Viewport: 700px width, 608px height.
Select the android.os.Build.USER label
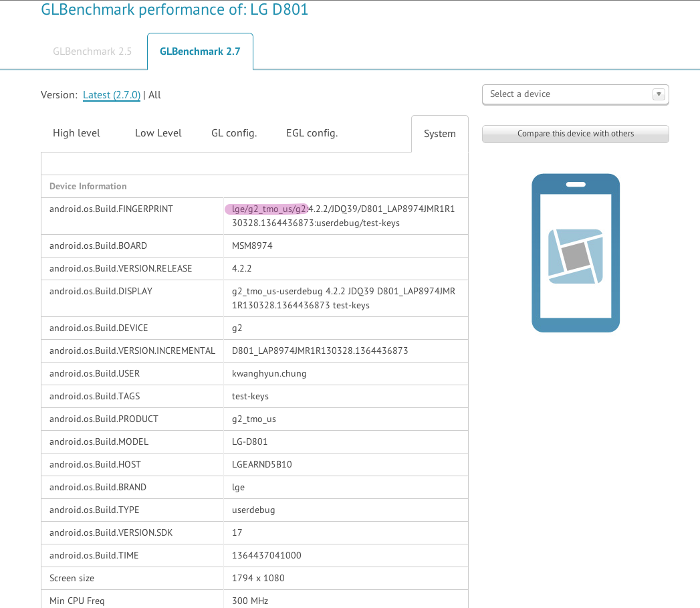(x=95, y=373)
